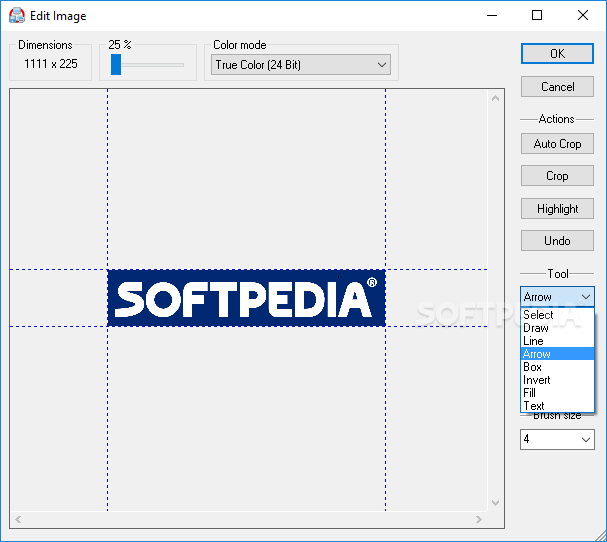607x542 pixels.
Task: Click the vertical scrollbar down arrow
Action: coord(496,503)
